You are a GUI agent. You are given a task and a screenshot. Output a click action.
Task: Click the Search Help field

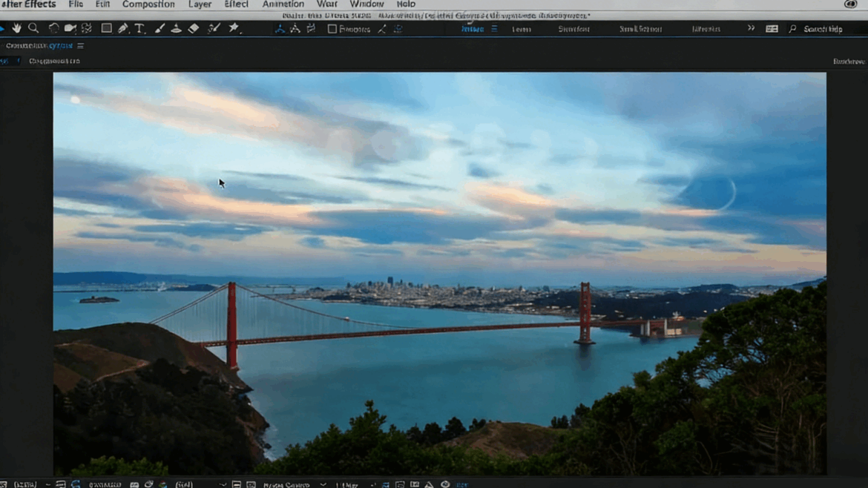(x=823, y=29)
